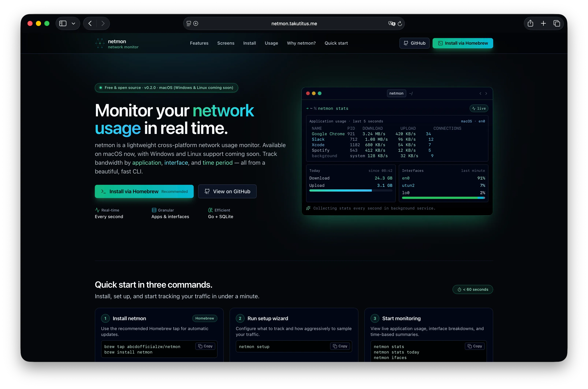This screenshot has width=588, height=389.
Task: Go forward using the forward arrow
Action: pos(103,24)
